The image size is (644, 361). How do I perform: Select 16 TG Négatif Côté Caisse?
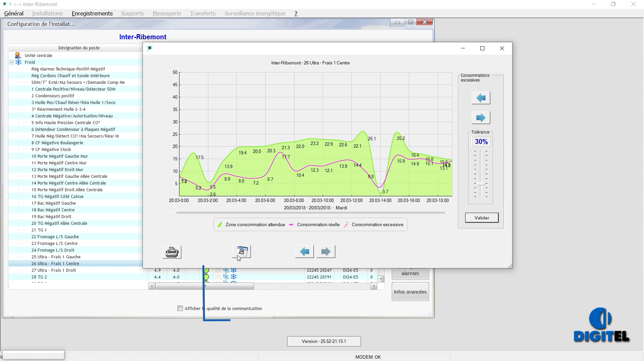click(x=57, y=196)
